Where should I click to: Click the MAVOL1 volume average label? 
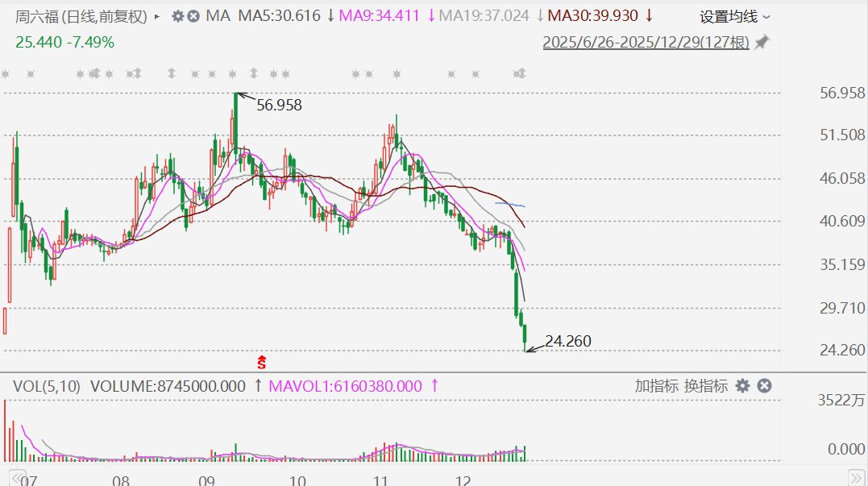click(x=347, y=386)
